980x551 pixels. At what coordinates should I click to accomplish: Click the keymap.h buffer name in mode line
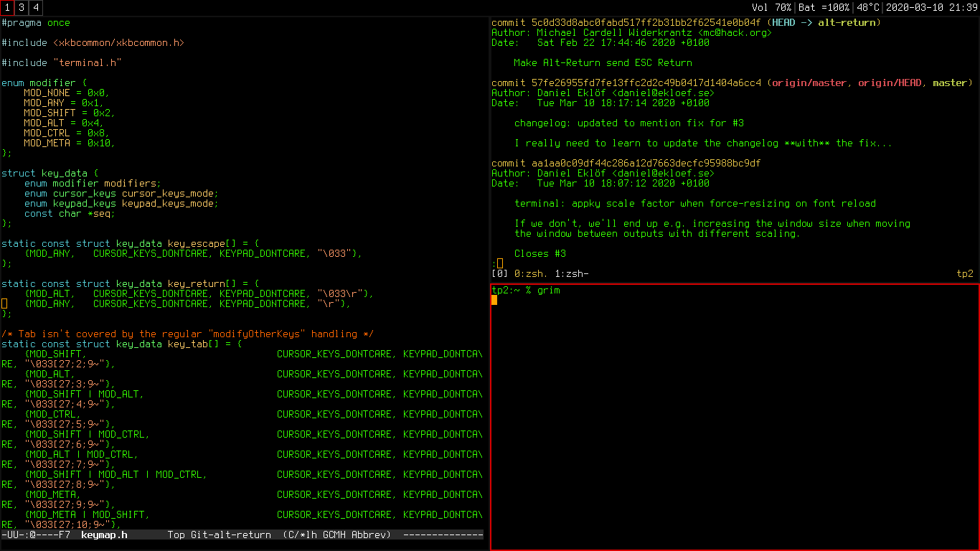104,534
